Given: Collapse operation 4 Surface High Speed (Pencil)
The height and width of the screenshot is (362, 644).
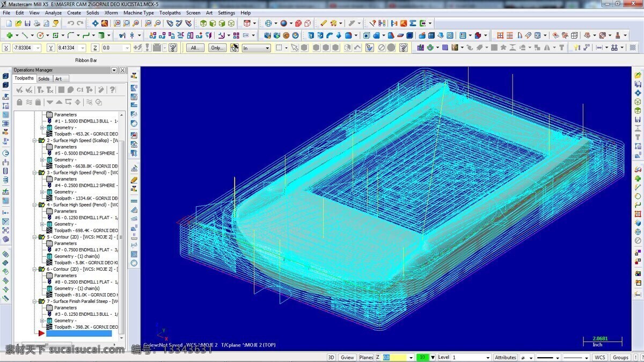Looking at the screenshot, I should (x=35, y=205).
